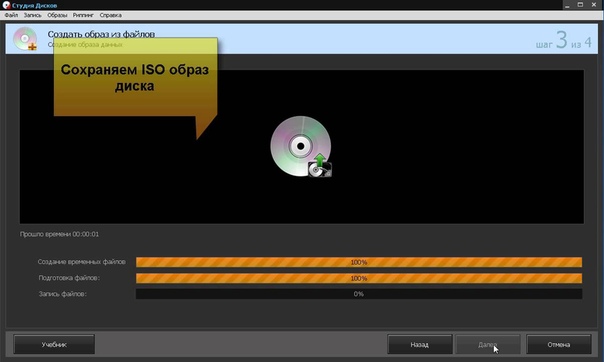Click the Учебник button

point(54,344)
